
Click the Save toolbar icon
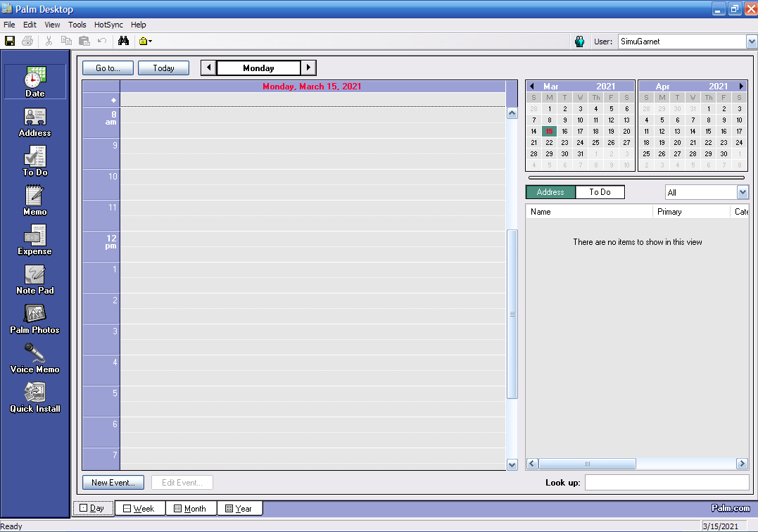coord(9,41)
